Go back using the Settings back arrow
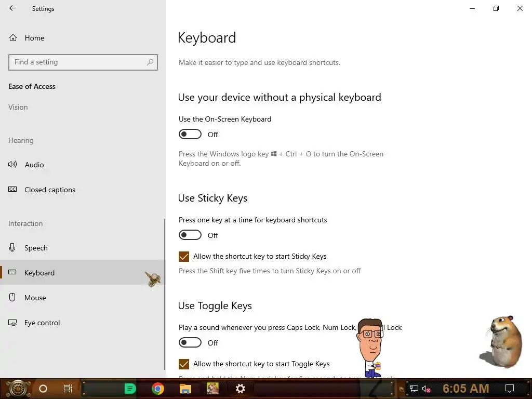The width and height of the screenshot is (532, 399). 12,8
